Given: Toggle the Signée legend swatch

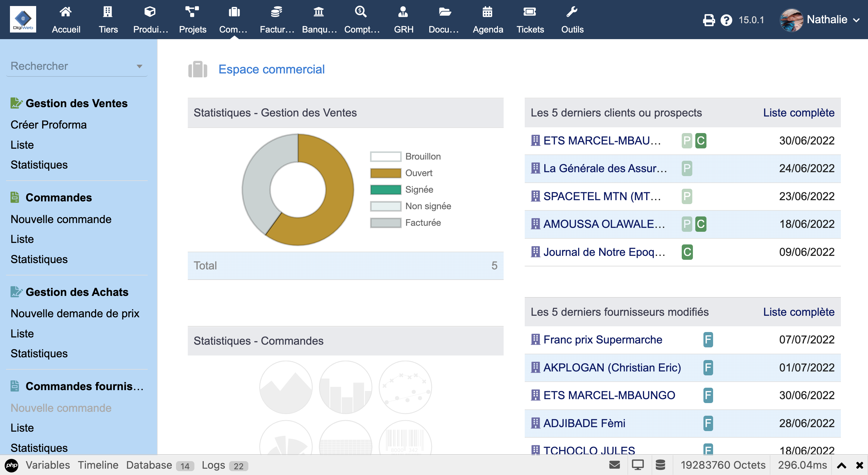Looking at the screenshot, I should click(385, 190).
